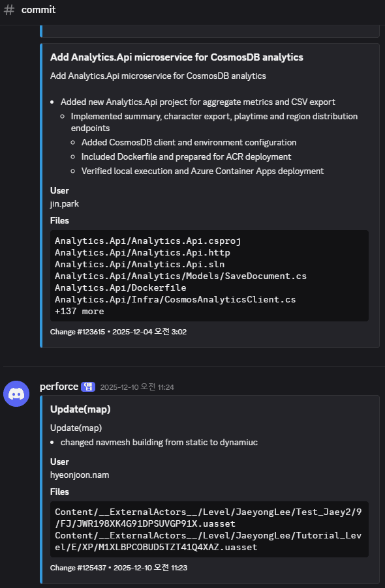Viewport: 385px width, 588px height.
Task: Click the blue embed accent bar beside Update(map)
Action: click(44, 482)
